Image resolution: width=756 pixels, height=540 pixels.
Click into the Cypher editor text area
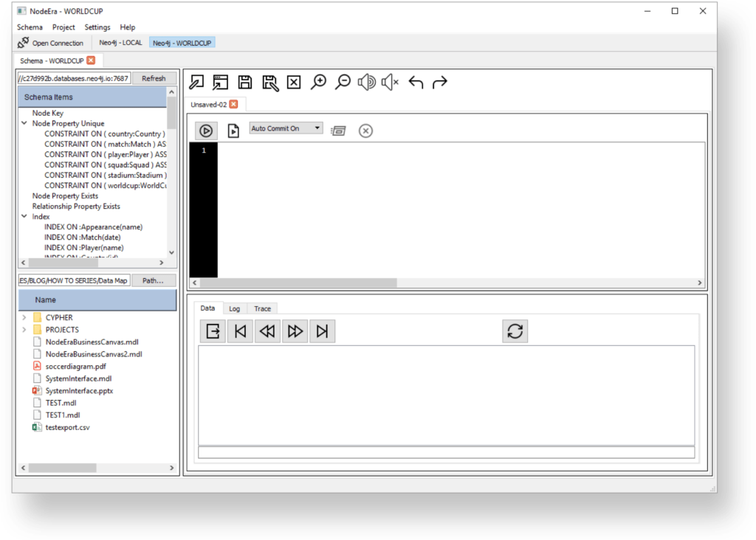point(461,210)
